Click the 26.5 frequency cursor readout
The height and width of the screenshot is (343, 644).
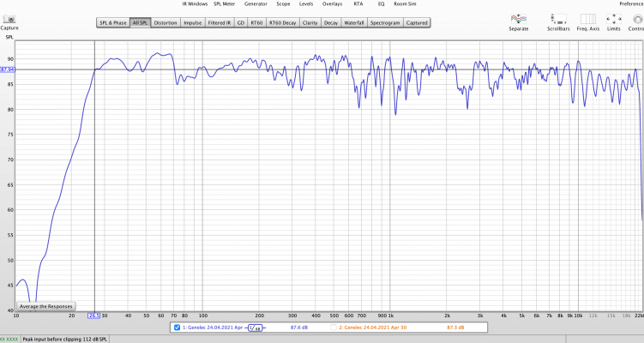tap(94, 316)
